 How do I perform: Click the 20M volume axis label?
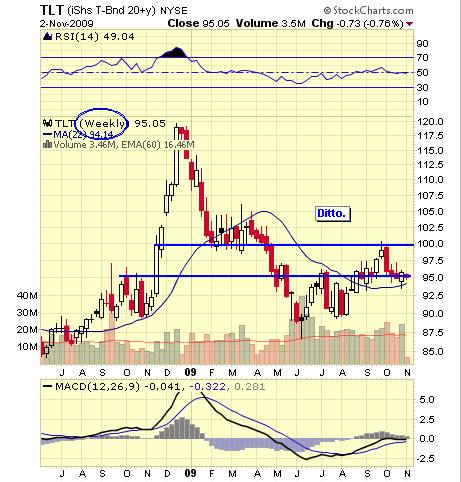click(x=27, y=329)
